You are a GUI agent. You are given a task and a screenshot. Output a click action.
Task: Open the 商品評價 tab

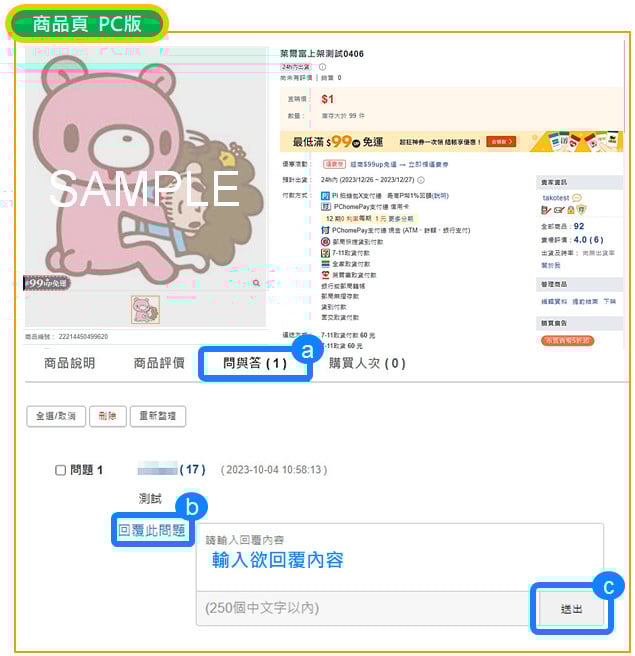point(159,363)
